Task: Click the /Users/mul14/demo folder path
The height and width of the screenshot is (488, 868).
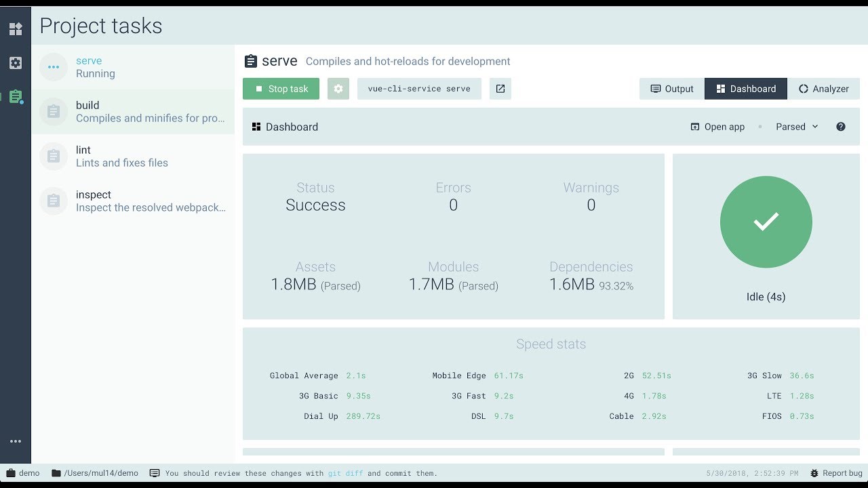Action: [x=95, y=473]
